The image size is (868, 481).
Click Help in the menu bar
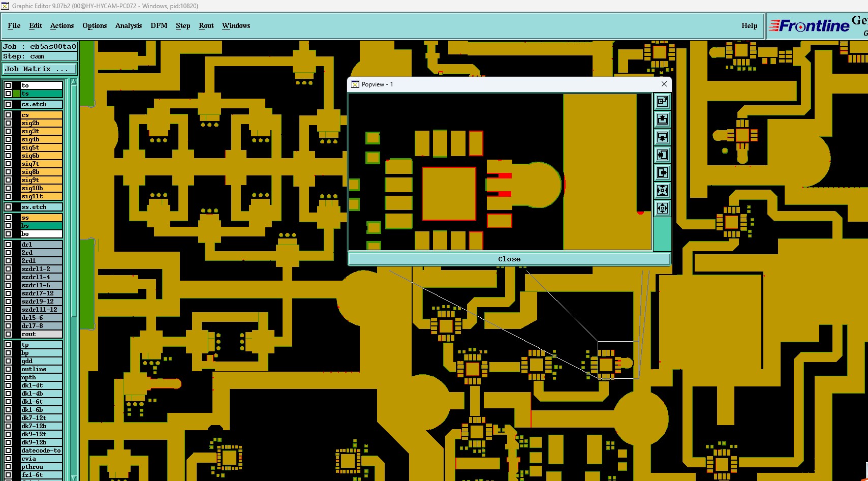[x=749, y=25]
